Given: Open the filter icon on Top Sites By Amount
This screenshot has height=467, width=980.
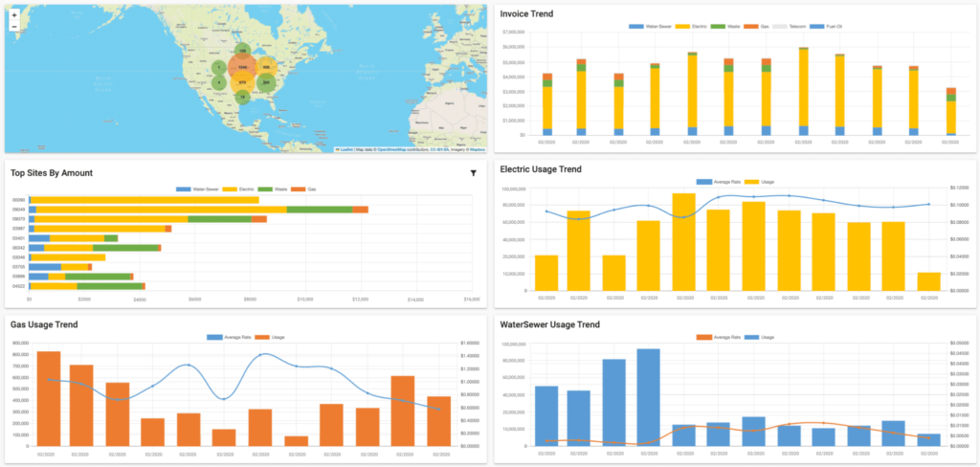Looking at the screenshot, I should click(x=473, y=173).
